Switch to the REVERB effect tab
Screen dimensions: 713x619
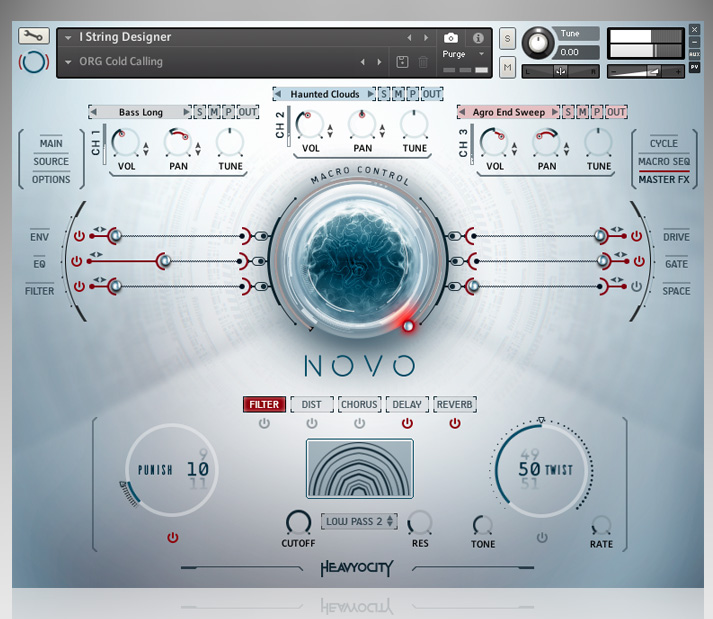click(x=455, y=404)
